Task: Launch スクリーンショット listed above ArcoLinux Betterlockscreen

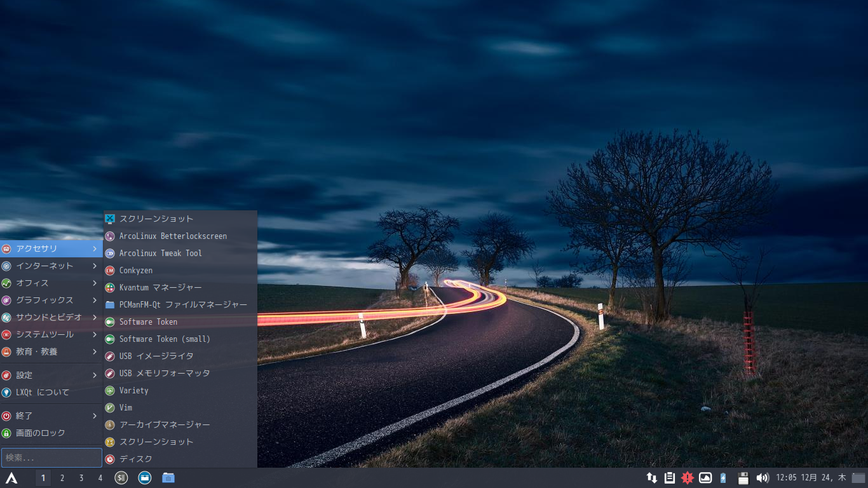Action: [x=180, y=219]
